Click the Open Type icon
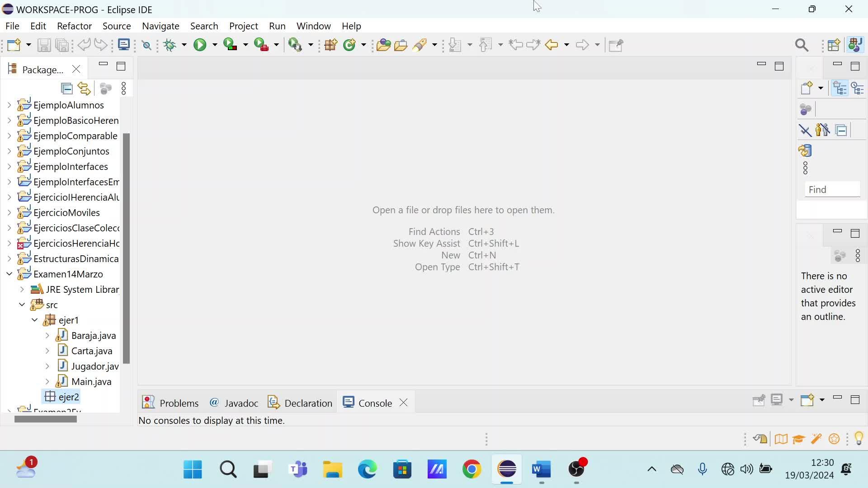The width and height of the screenshot is (868, 488). 383,45
